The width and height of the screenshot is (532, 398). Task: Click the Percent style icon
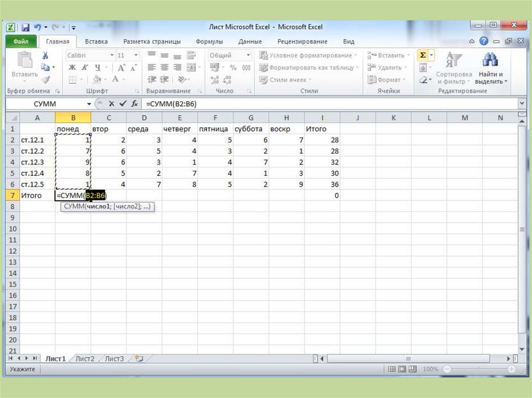pyautogui.click(x=233, y=67)
